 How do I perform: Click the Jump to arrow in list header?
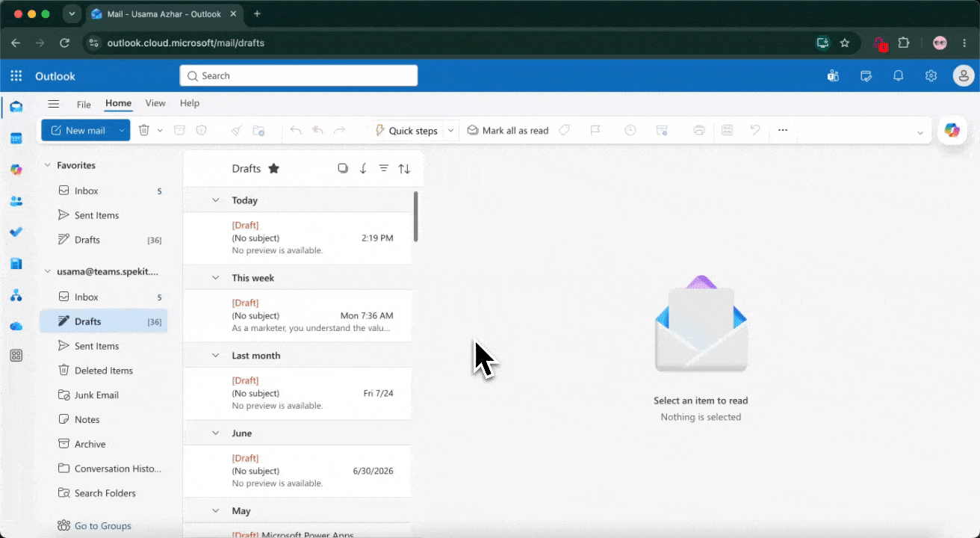[x=363, y=168]
